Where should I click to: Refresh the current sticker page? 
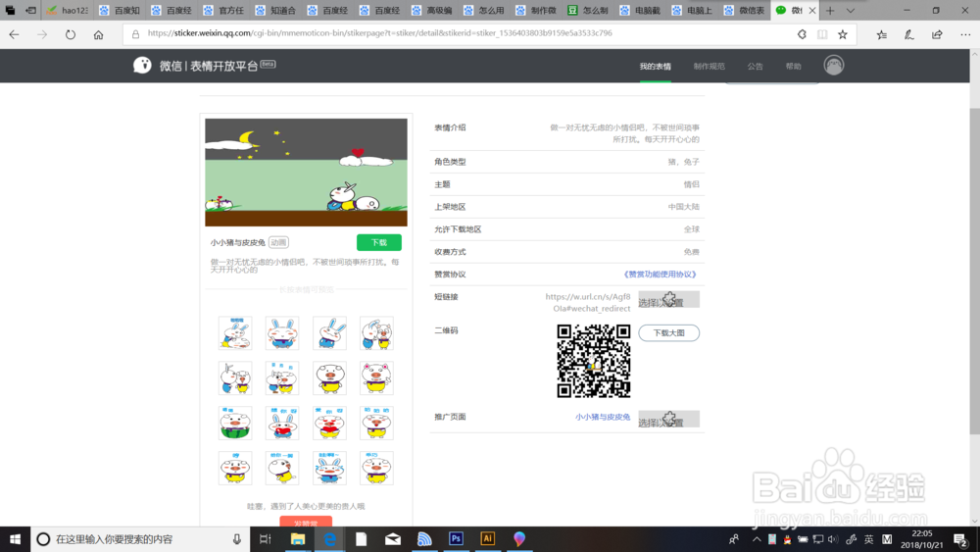click(x=70, y=35)
